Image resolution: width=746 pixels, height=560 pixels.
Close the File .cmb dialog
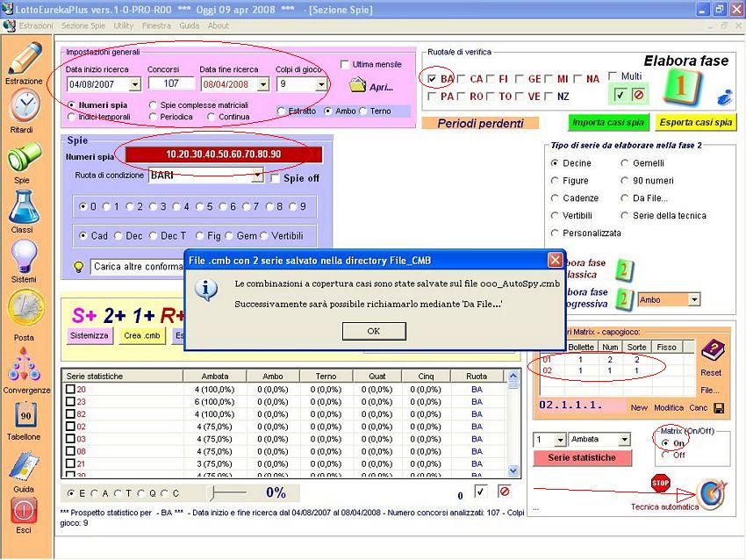pyautogui.click(x=555, y=260)
